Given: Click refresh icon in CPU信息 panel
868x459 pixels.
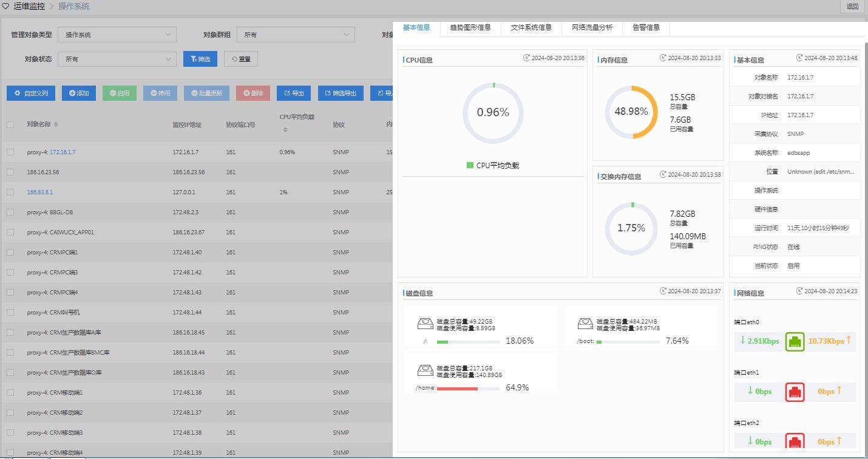Looking at the screenshot, I should point(526,58).
